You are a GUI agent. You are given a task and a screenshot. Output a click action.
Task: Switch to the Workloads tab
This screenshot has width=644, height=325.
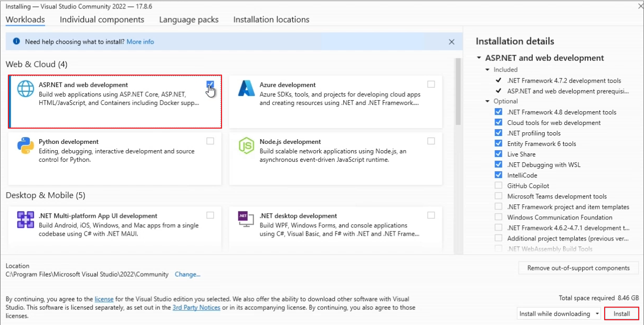[25, 19]
